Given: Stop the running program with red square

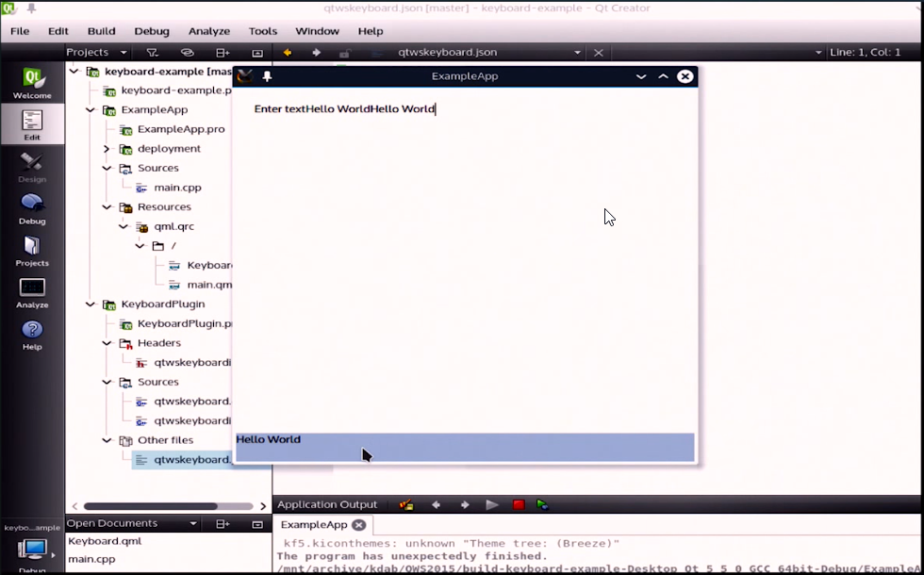Looking at the screenshot, I should coord(519,505).
